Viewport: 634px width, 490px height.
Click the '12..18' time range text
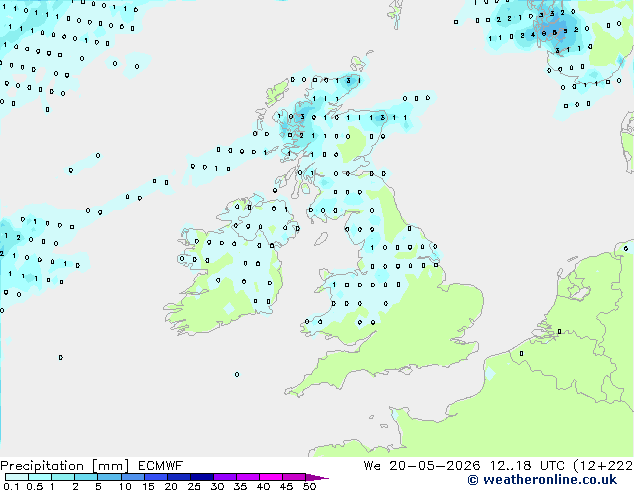point(511,466)
